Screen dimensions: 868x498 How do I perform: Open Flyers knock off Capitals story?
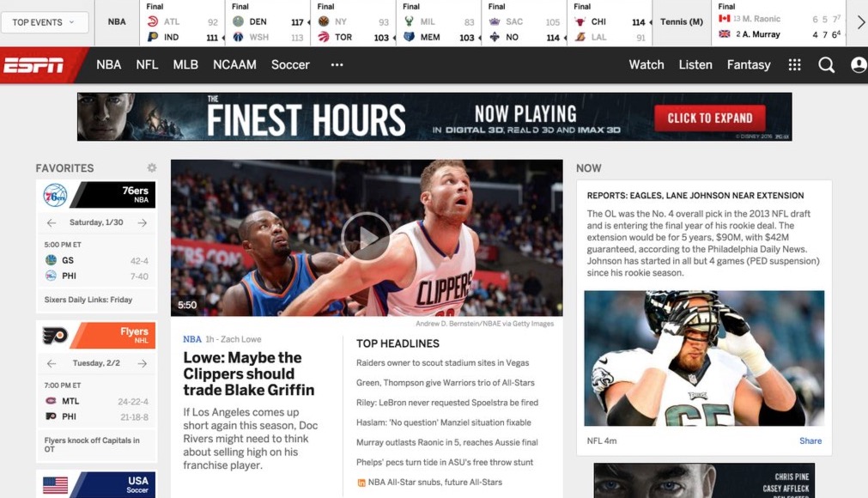[x=92, y=444]
